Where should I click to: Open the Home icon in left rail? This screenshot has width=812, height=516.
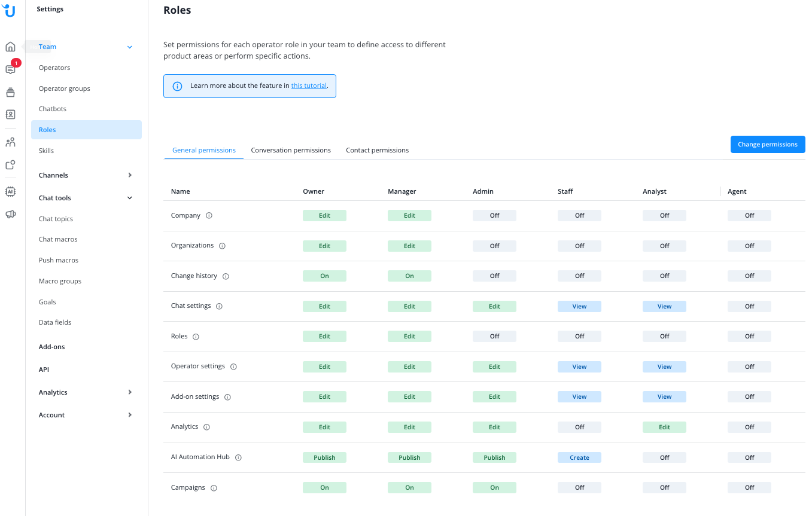[10, 47]
